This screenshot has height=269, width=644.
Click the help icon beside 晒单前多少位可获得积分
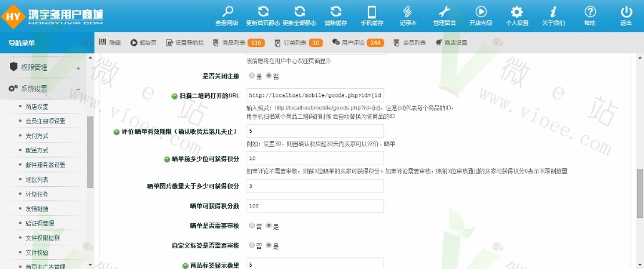pos(167,160)
